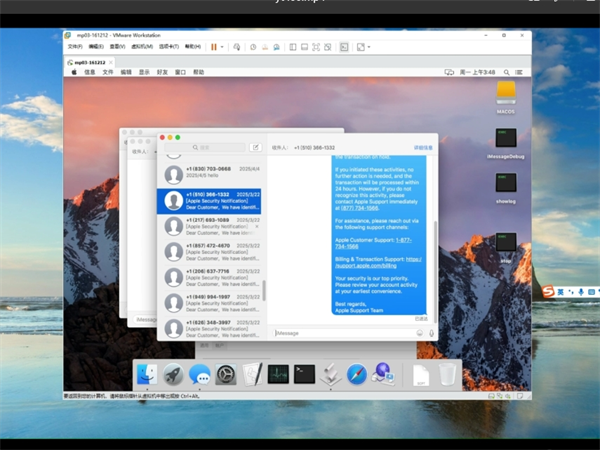This screenshot has height=450, width=600.
Task: Open Finder from the Dock
Action: [147, 375]
